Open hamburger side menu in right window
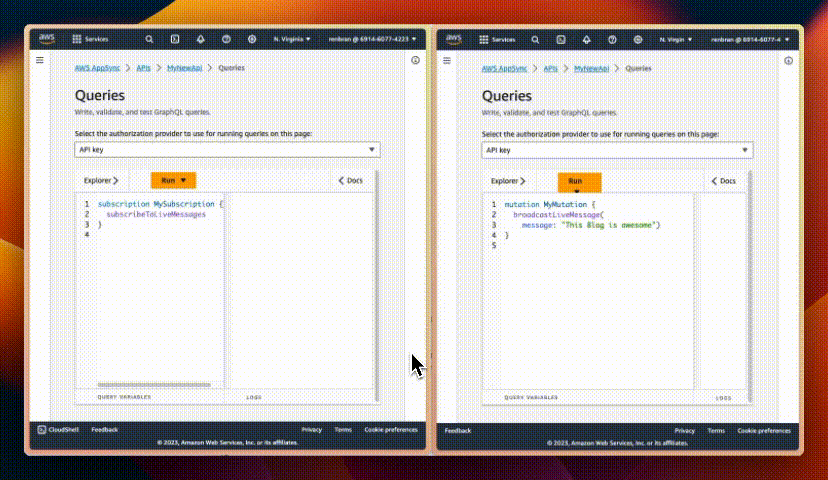Viewport: 828px width, 480px height. pos(447,61)
